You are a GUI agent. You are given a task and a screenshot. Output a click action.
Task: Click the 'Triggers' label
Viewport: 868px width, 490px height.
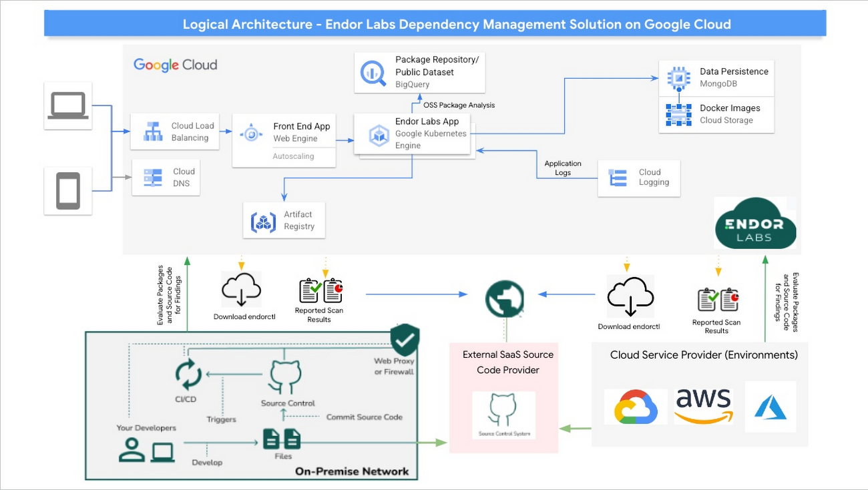[221, 419]
